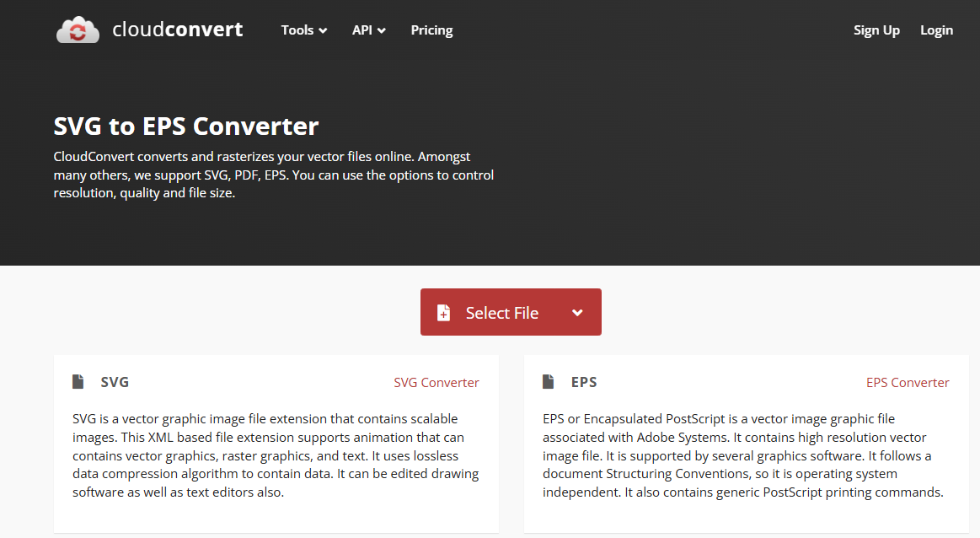Expand the Select File options chevron
Image resolution: width=980 pixels, height=538 pixels.
[x=577, y=312]
